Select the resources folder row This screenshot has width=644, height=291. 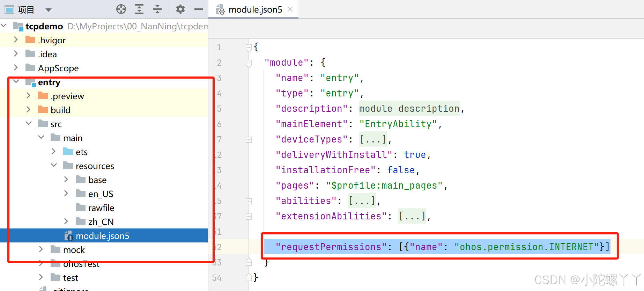[x=104, y=166]
